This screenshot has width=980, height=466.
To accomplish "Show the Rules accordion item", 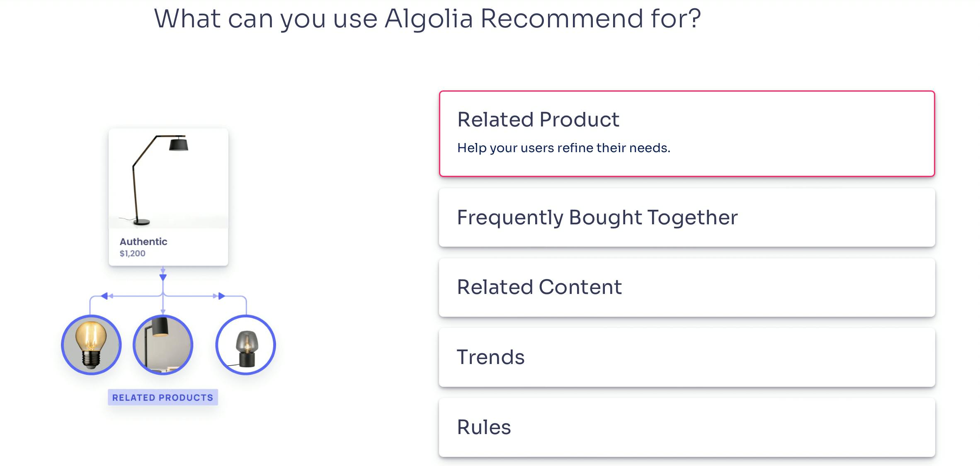I will click(484, 427).
